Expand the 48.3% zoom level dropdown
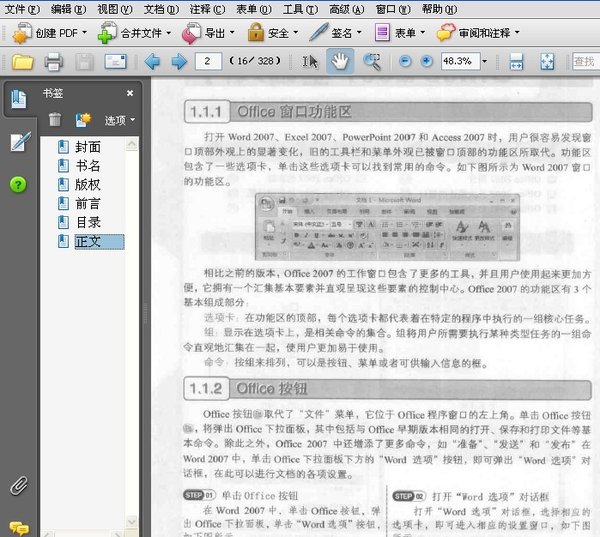This screenshot has width=600, height=537. pos(484,62)
